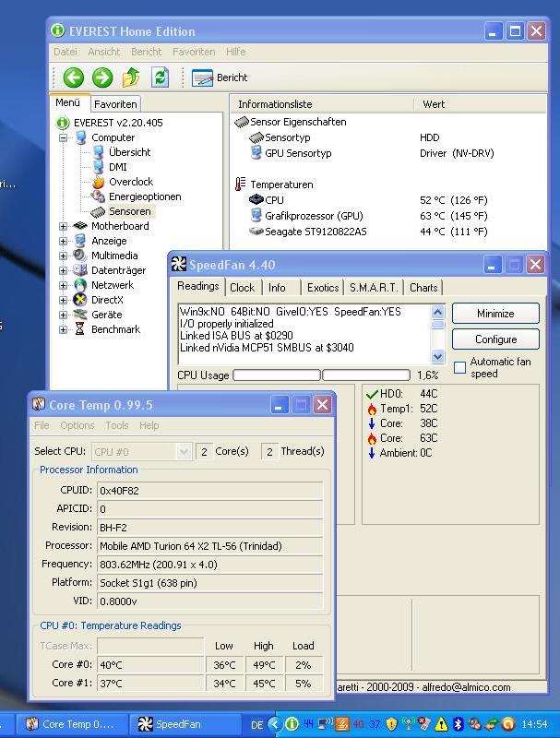Open the Overclock flame item
The image size is (560, 738).
click(x=131, y=182)
